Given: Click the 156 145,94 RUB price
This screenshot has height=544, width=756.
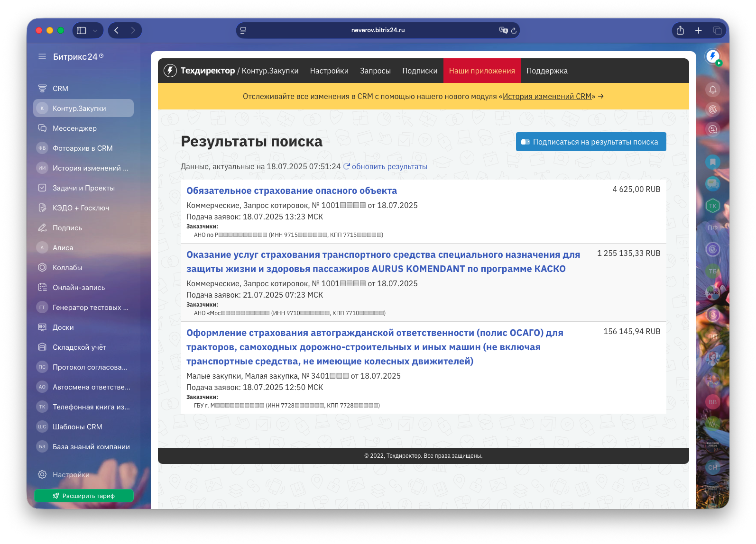Looking at the screenshot, I should click(632, 331).
